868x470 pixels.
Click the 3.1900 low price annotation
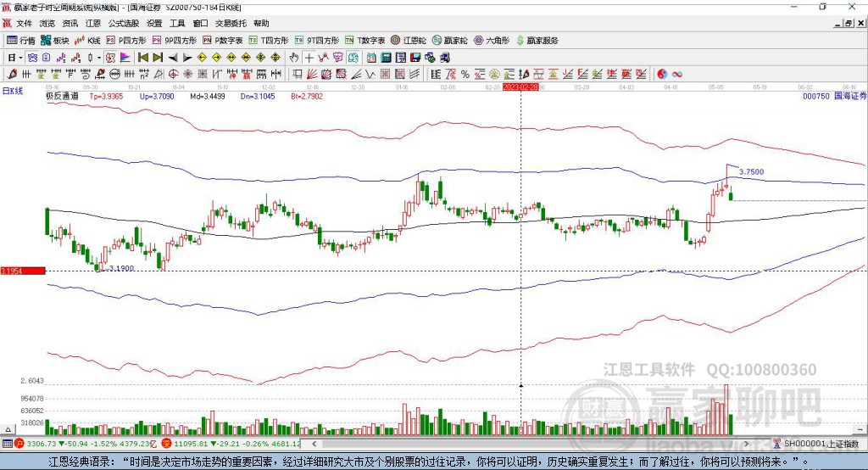coord(121,268)
